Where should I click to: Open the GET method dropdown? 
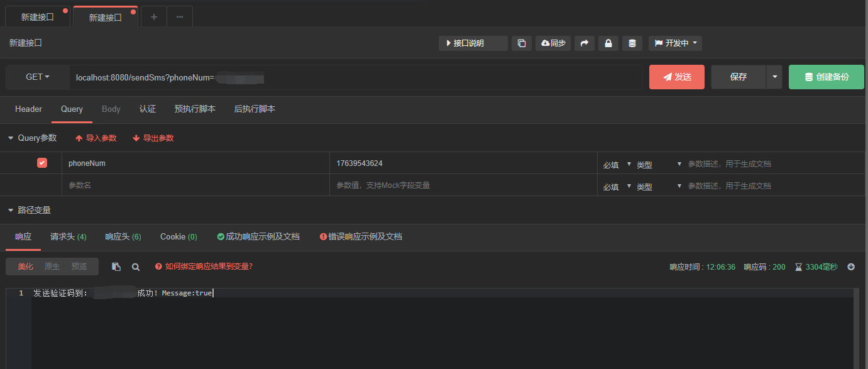click(x=38, y=77)
